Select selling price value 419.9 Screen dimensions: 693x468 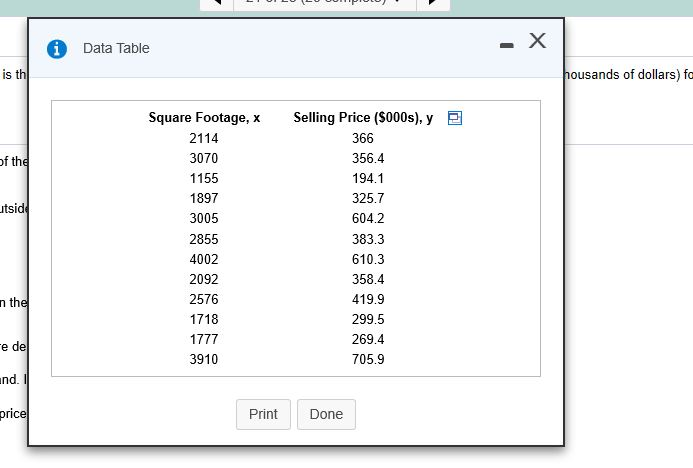point(368,300)
